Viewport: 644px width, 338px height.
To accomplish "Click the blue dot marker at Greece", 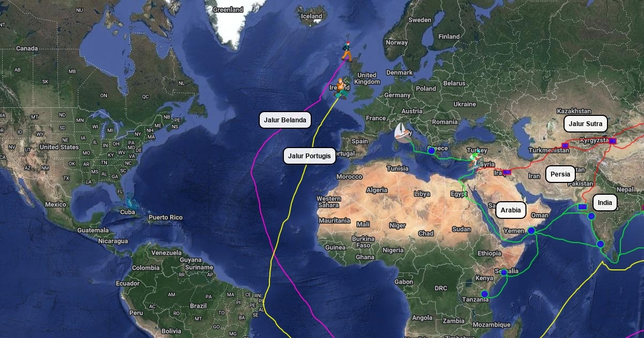I will coord(431,151).
